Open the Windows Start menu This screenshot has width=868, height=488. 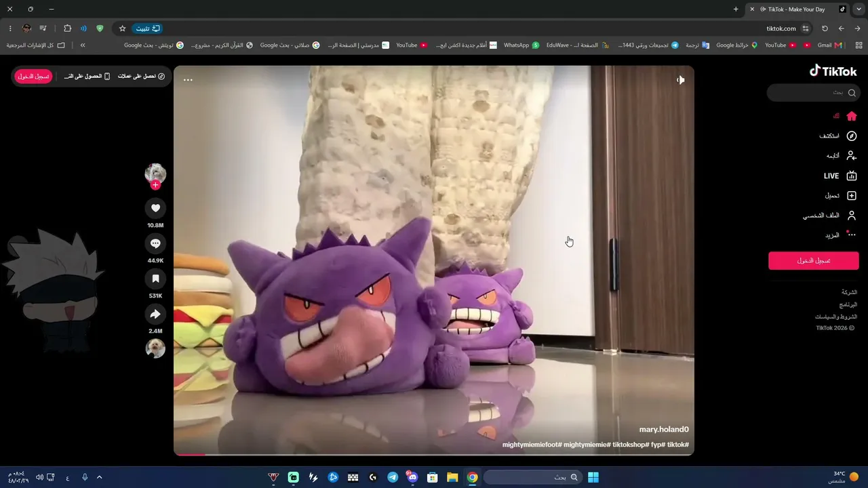click(x=593, y=477)
